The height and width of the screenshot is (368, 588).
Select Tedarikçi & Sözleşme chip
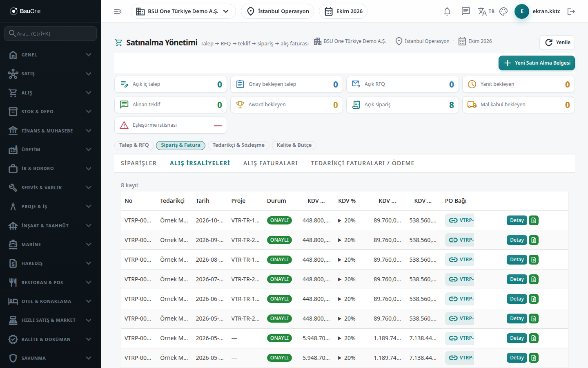(x=238, y=145)
